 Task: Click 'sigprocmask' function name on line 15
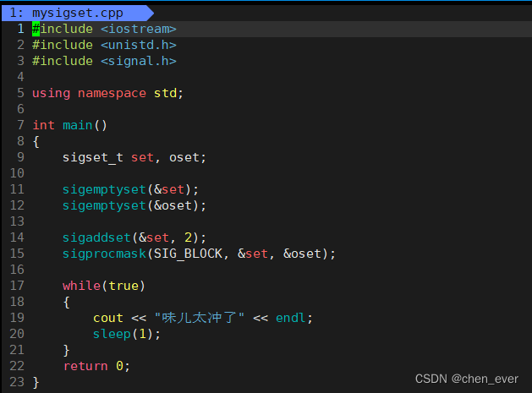click(x=104, y=254)
